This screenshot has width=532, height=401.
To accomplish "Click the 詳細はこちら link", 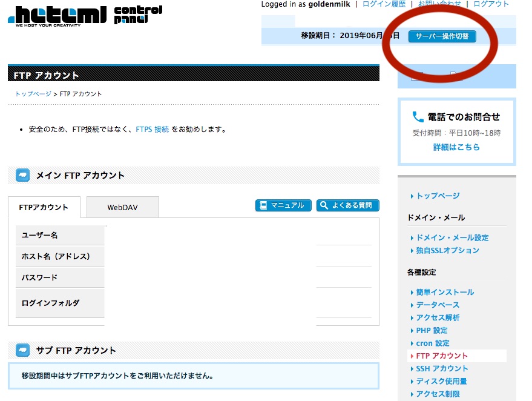I will coord(456,147).
